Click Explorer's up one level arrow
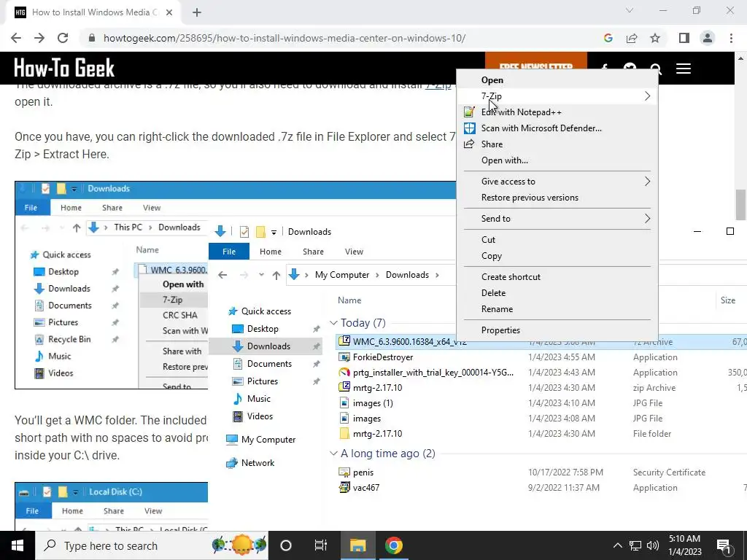The image size is (747, 560). pos(276,275)
